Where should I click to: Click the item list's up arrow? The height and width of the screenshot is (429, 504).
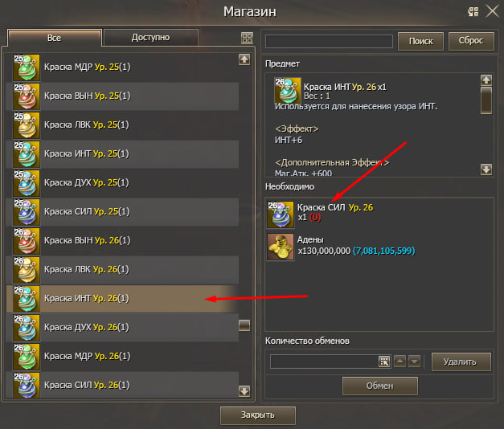coord(244,59)
